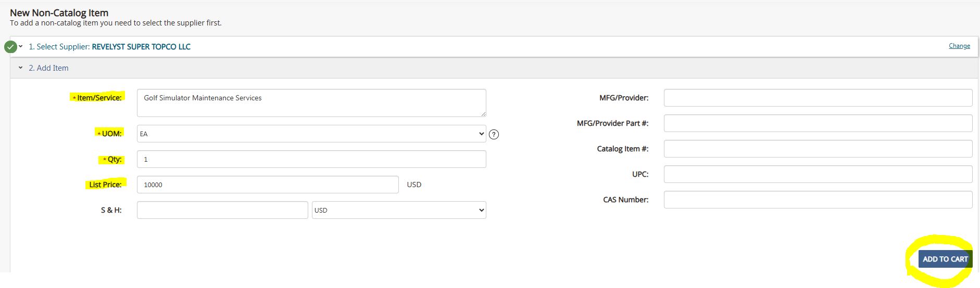Image resolution: width=980 pixels, height=288 pixels.
Task: Click into the UPC field
Action: (818, 174)
